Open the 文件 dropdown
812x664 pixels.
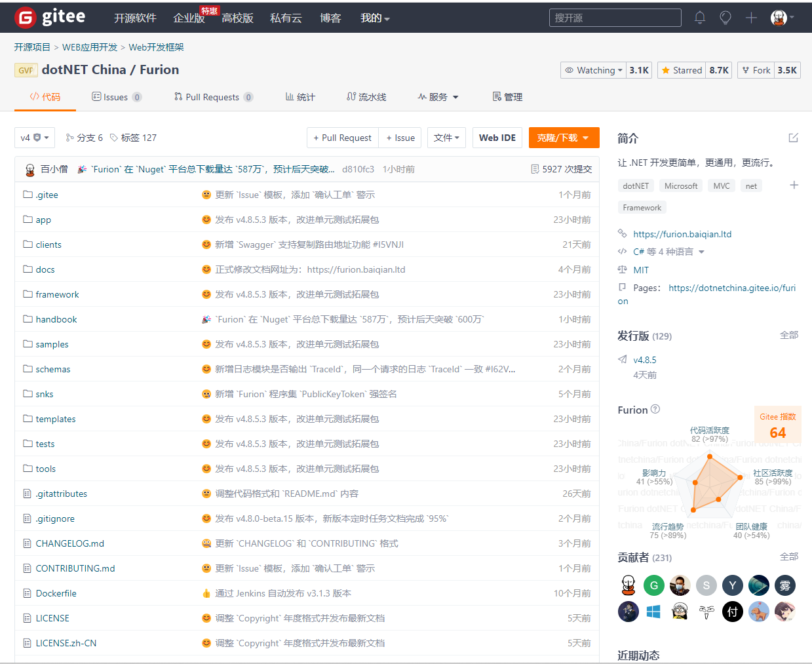447,138
